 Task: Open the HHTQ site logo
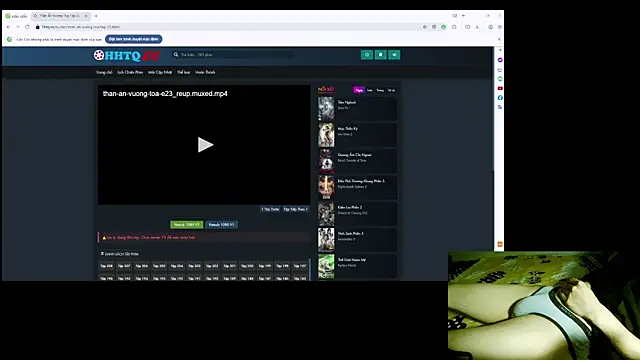coord(127,55)
